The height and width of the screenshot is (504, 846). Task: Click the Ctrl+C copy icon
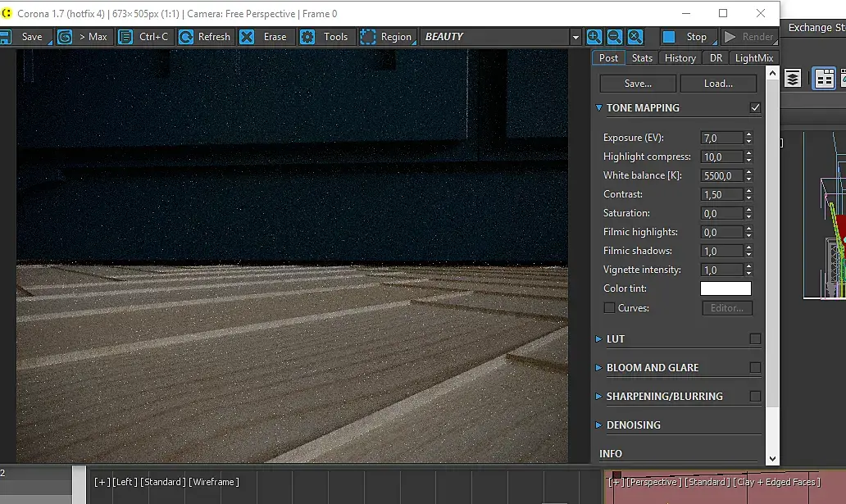point(125,37)
